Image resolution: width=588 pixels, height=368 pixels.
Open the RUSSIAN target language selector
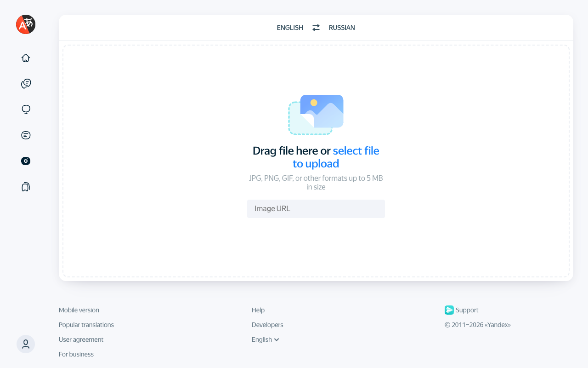pyautogui.click(x=342, y=28)
